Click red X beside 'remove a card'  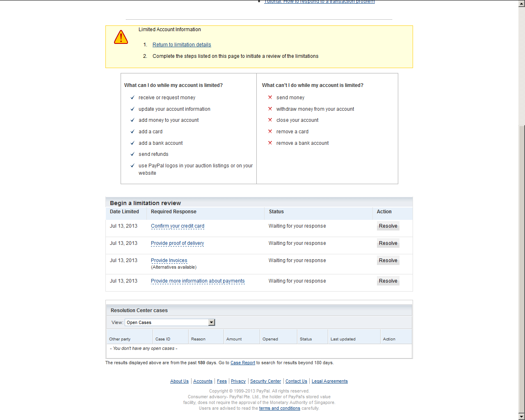click(270, 131)
